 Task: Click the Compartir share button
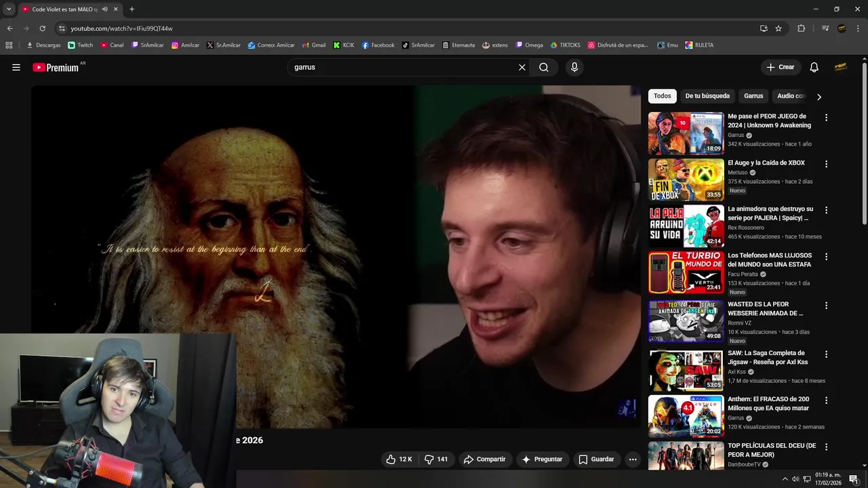(484, 459)
